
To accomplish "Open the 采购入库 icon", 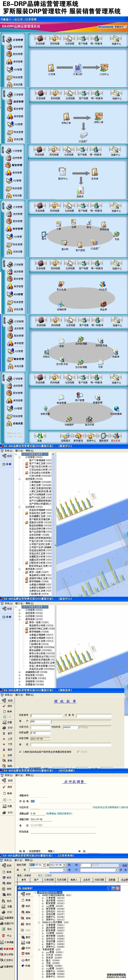I will point(98,116).
